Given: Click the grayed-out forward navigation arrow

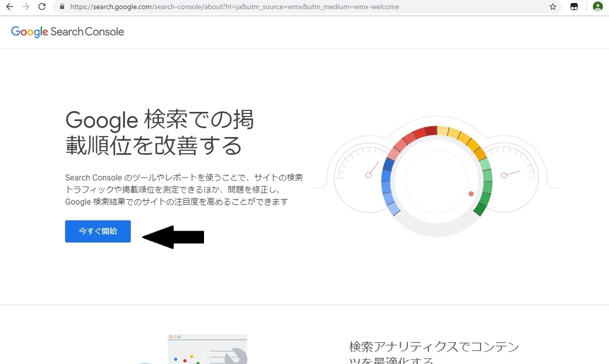Looking at the screenshot, I should (26, 7).
